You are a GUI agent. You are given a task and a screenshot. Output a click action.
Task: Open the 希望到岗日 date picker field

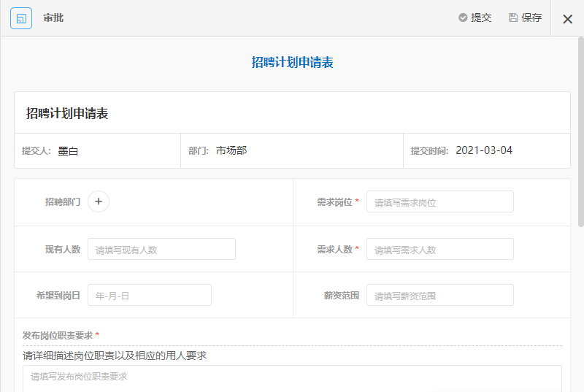click(150, 295)
